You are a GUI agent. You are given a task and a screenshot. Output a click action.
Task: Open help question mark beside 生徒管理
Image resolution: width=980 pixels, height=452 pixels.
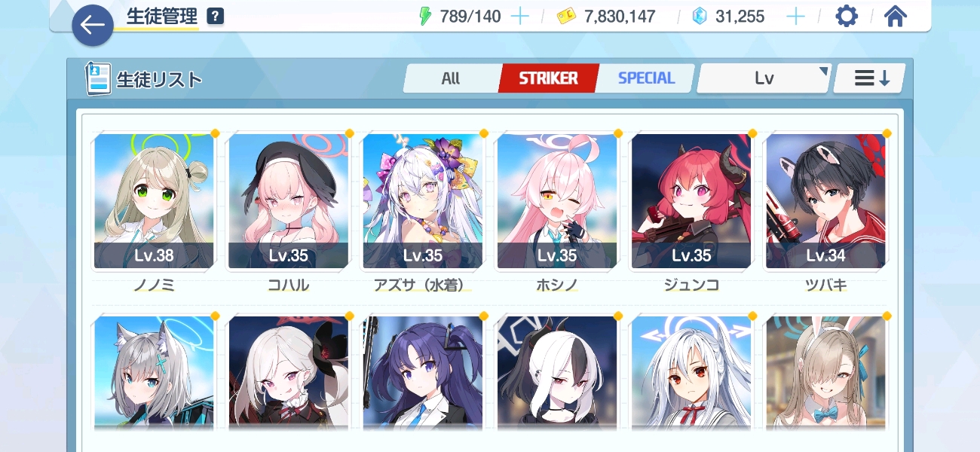point(216,16)
